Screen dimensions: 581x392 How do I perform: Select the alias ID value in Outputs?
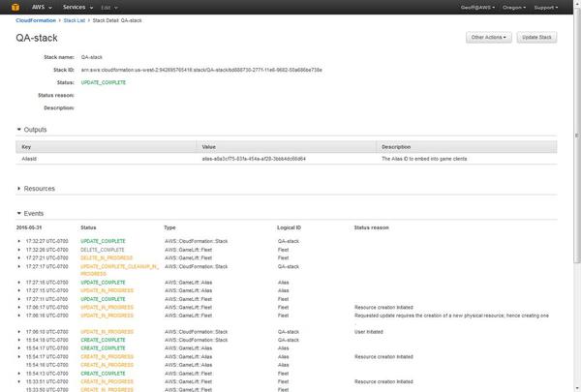254,159
